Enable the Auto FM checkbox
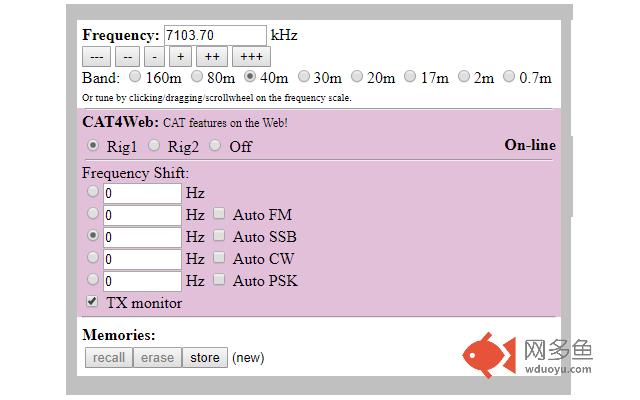Viewport: 640px width, 400px height. tap(219, 213)
